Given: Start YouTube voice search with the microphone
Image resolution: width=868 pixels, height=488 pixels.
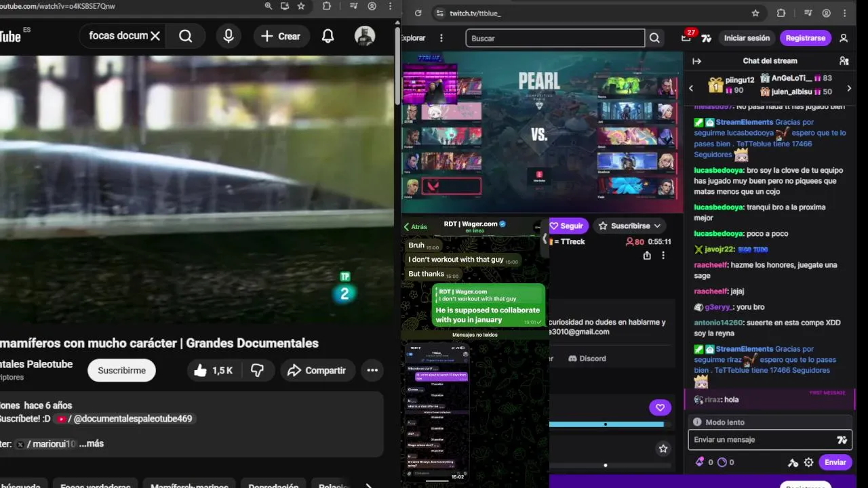Looking at the screenshot, I should [229, 36].
